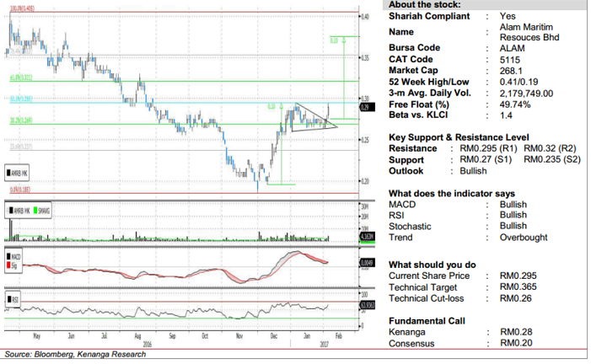This screenshot has width=591, height=364.
Task: Click the RSI value tag on the right axis
Action: click(368, 304)
